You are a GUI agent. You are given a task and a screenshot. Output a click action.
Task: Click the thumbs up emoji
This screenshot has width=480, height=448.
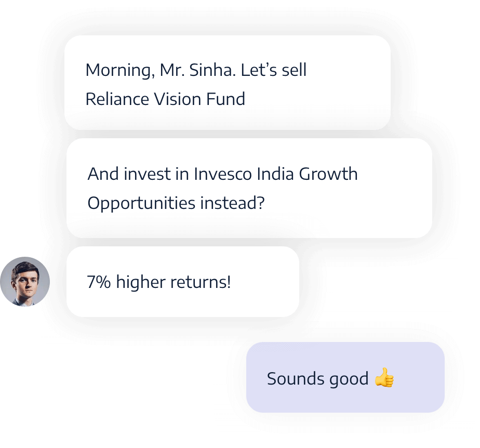pyautogui.click(x=384, y=377)
